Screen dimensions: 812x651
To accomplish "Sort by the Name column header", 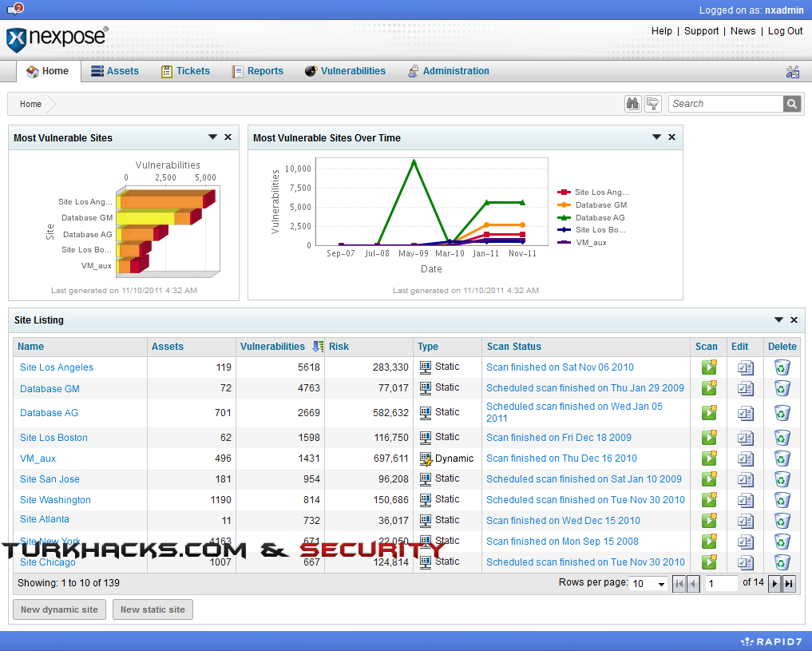I will pos(30,347).
